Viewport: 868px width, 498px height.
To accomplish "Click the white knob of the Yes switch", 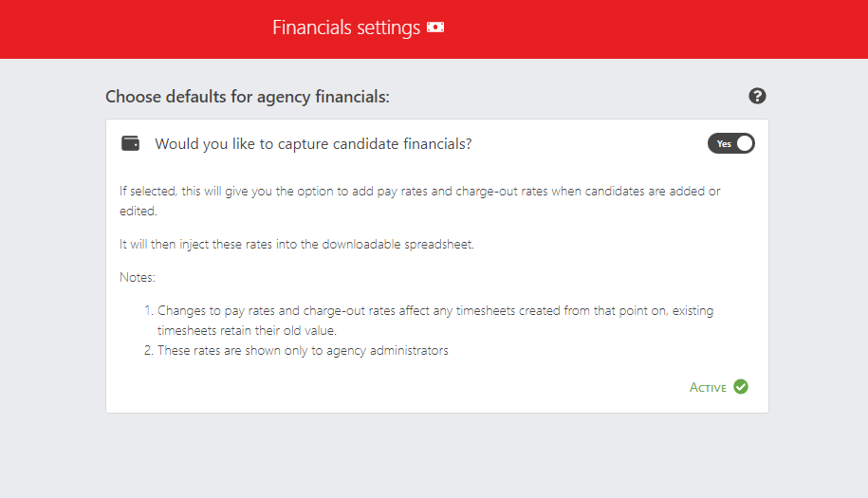I will [x=745, y=143].
